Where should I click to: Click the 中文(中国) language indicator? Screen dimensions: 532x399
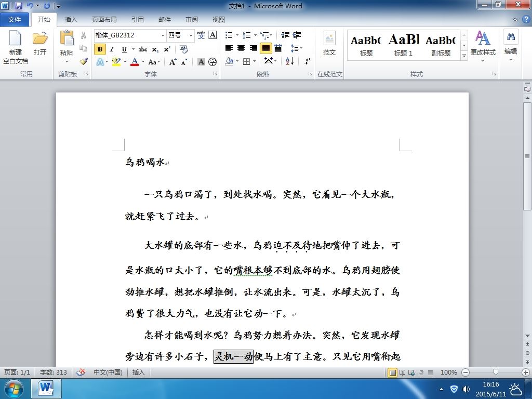(x=108, y=373)
